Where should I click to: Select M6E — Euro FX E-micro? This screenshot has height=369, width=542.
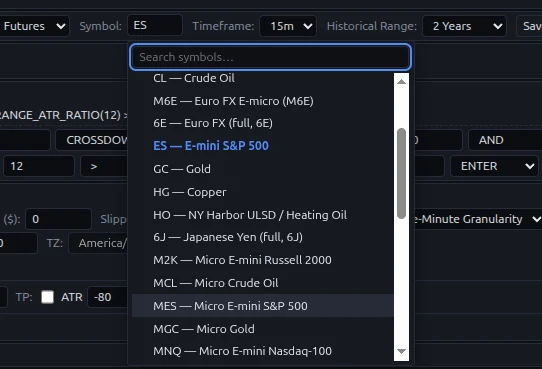coord(263,101)
